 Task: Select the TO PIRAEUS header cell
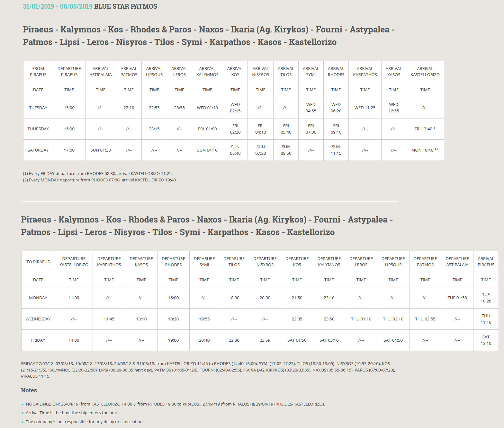[38, 262]
